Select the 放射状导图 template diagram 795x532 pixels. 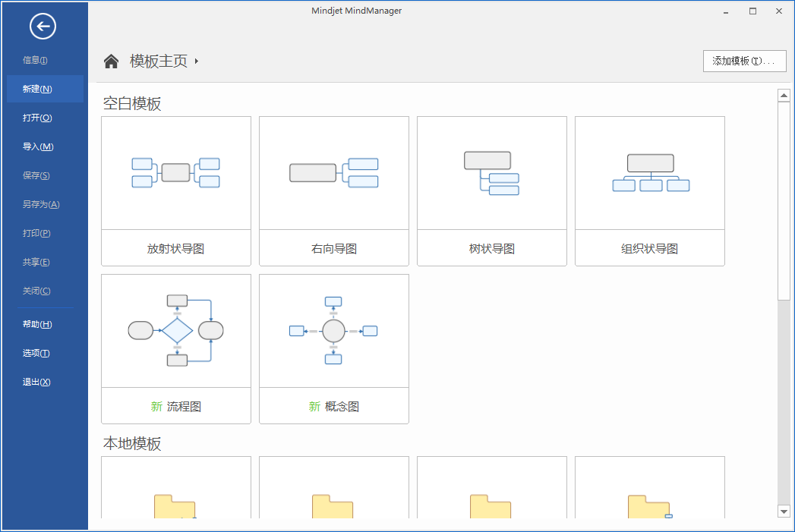(176, 173)
